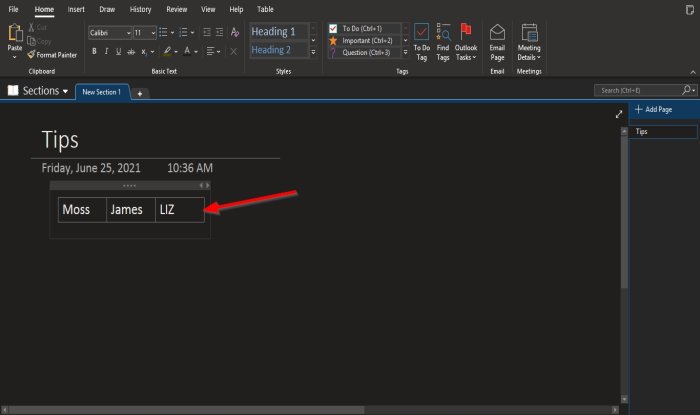Toggle bold formatting
Screen dimensions: 700x415
[94, 51]
